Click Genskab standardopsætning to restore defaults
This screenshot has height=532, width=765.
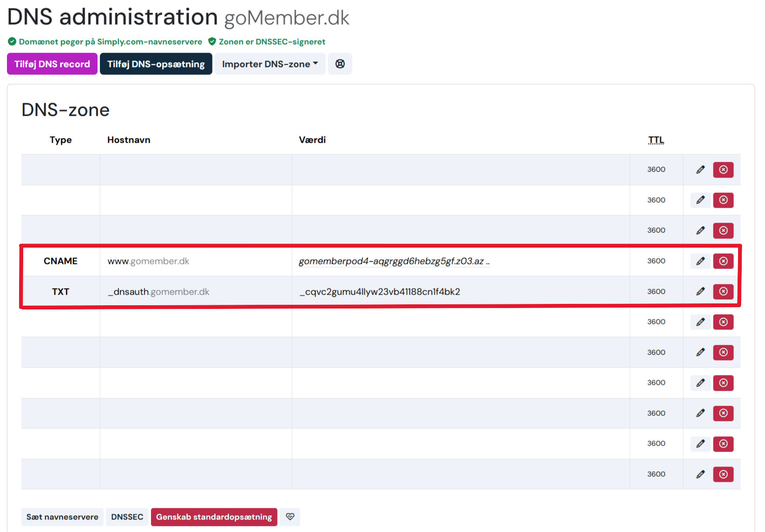[214, 517]
